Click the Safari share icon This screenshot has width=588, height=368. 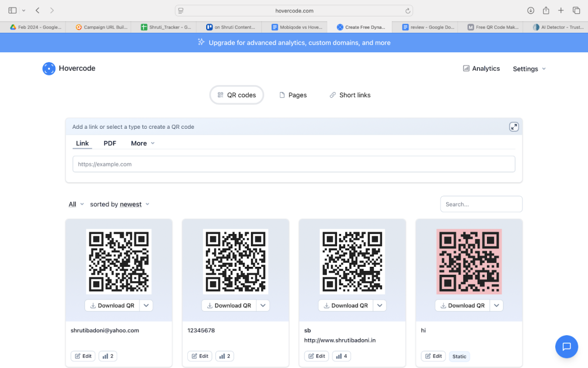(x=546, y=10)
